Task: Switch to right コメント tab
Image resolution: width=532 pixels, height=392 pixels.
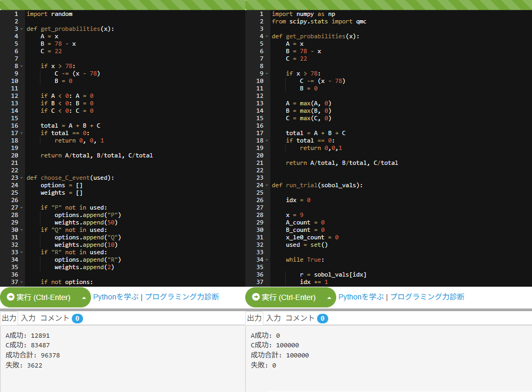Action: (300, 318)
